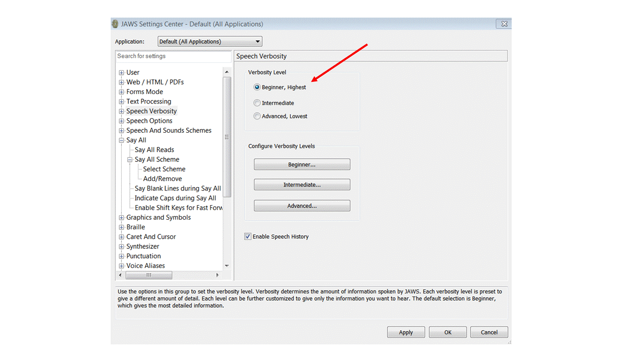
Task: Click the tree scrollbar up arrow
Action: point(227,72)
